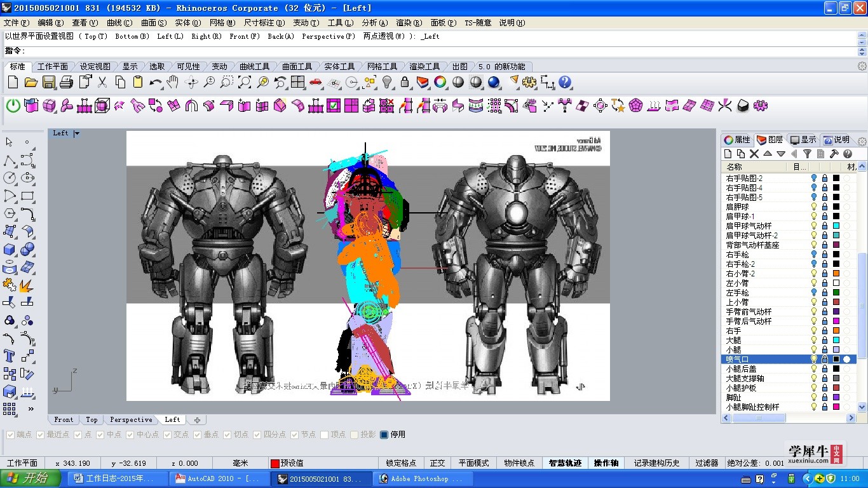The image size is (868, 488).
Task: Click the red car icon in toolbar
Action: [x=316, y=82]
